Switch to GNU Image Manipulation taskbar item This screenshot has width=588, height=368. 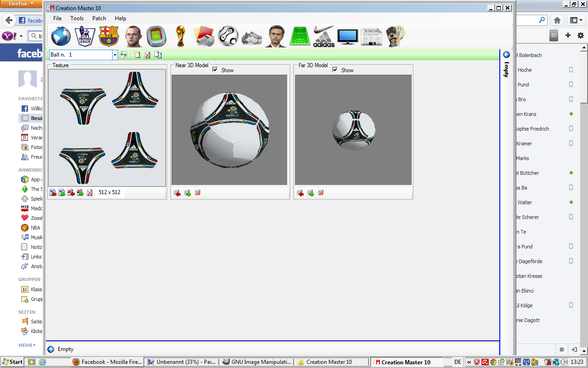tap(256, 362)
